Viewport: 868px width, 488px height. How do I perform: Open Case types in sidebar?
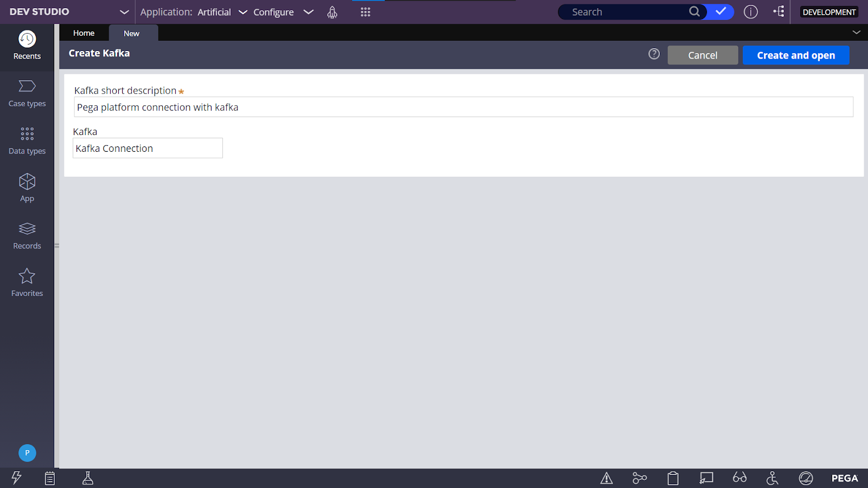(x=27, y=93)
